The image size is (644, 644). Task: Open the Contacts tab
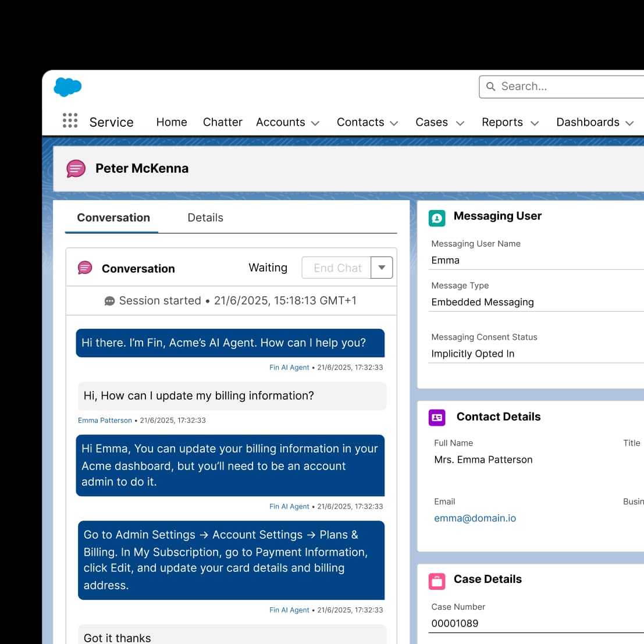(x=360, y=122)
